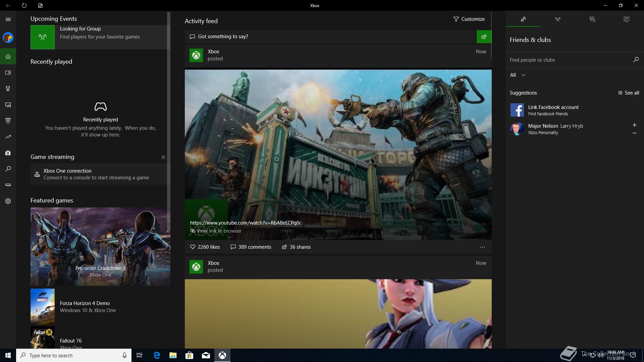Add Major Nelson as friend with plus
The width and height of the screenshot is (644, 362).
point(634,125)
